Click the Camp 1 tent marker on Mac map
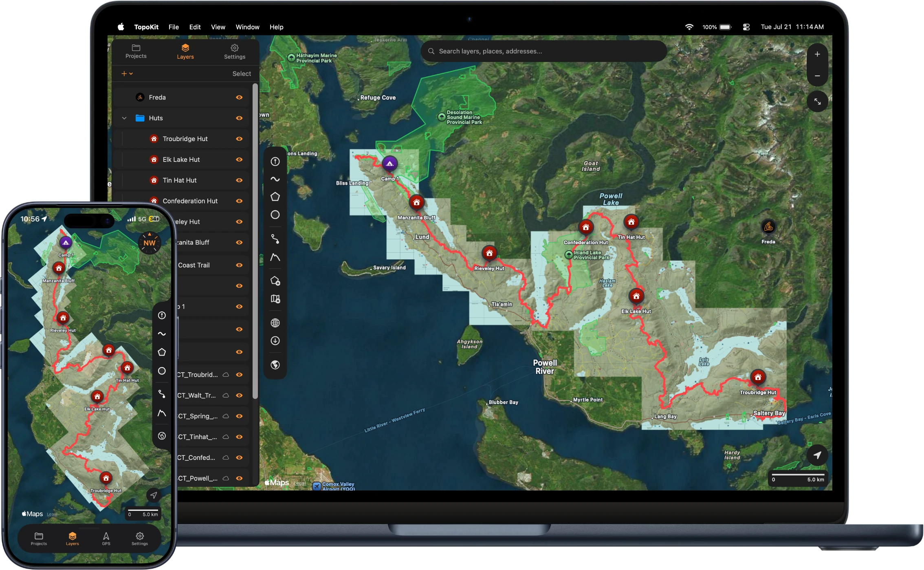Screen dimensions: 924x570 click(390, 164)
